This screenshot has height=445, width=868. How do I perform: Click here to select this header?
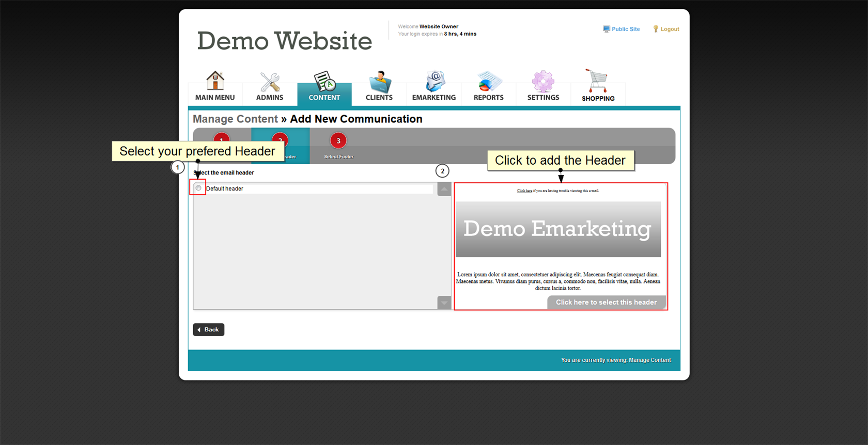pos(606,303)
